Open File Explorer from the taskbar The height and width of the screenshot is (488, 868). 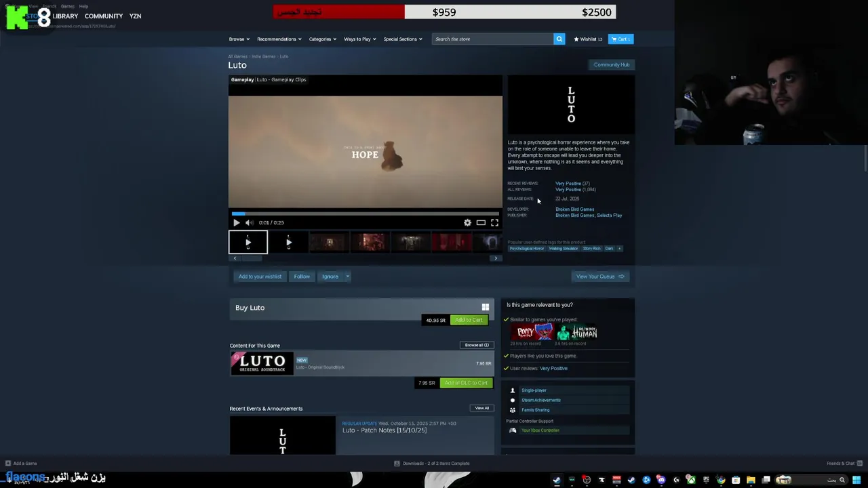(x=751, y=480)
